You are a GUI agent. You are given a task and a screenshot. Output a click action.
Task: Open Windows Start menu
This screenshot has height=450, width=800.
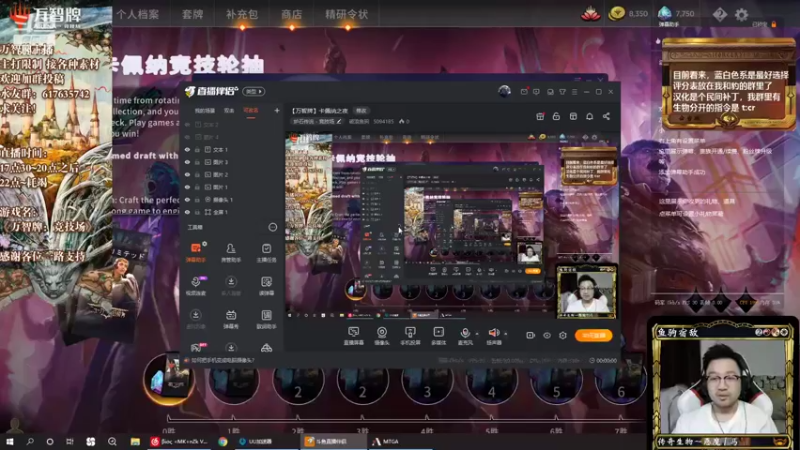tap(10, 441)
